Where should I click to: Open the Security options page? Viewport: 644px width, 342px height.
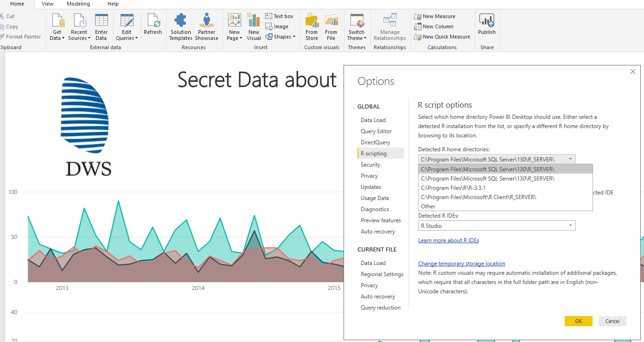coord(370,165)
